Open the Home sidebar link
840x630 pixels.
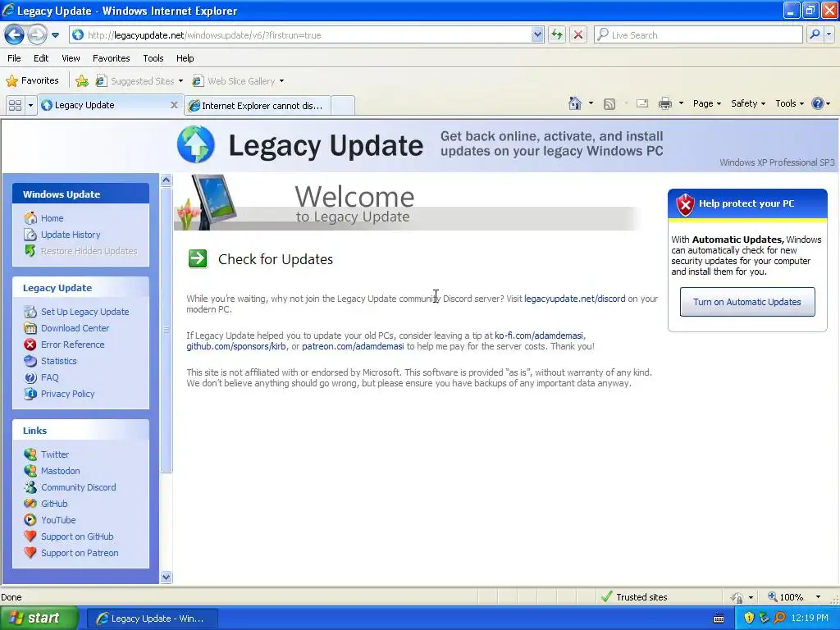pyautogui.click(x=52, y=218)
